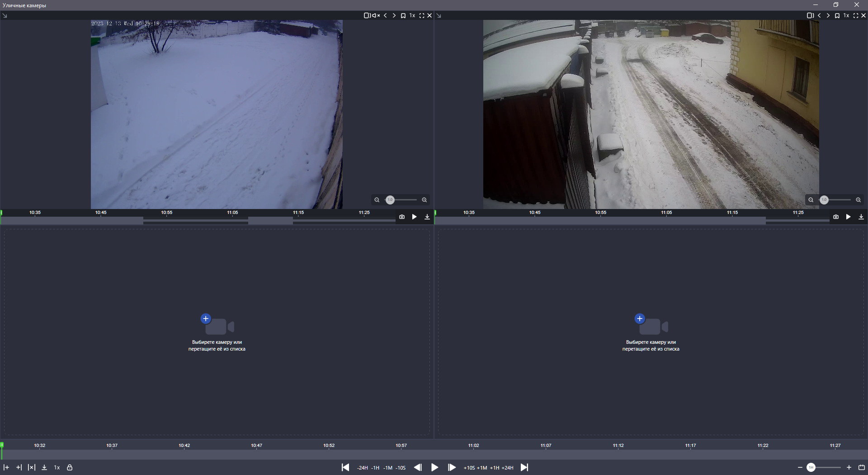Viewport: 868px width, 475px height.
Task: Enter fullscreen for the right camera
Action: 855,15
